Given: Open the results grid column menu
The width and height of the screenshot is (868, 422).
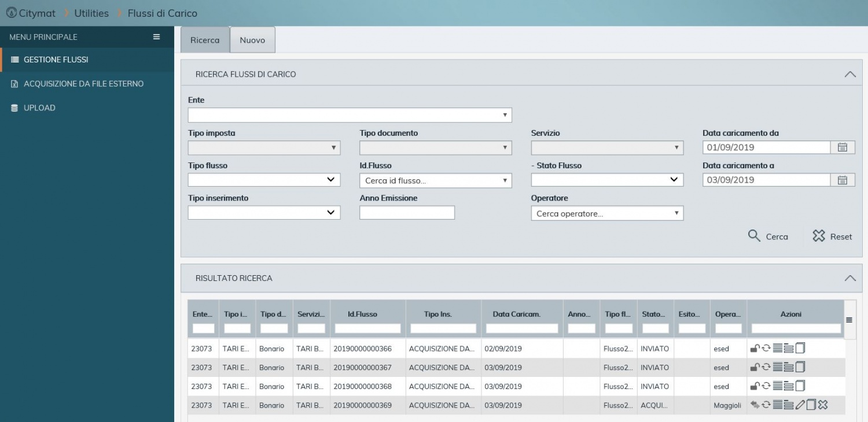Looking at the screenshot, I should [849, 320].
